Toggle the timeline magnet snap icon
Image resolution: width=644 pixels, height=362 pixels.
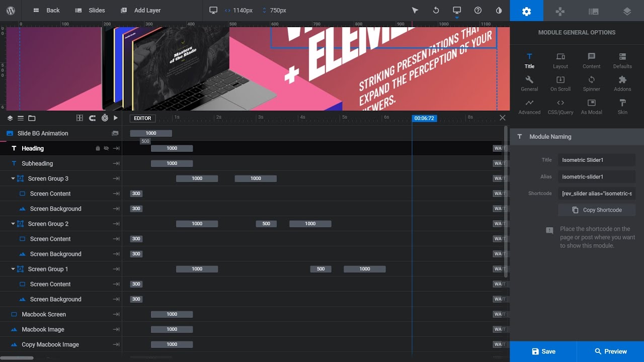coord(92,118)
